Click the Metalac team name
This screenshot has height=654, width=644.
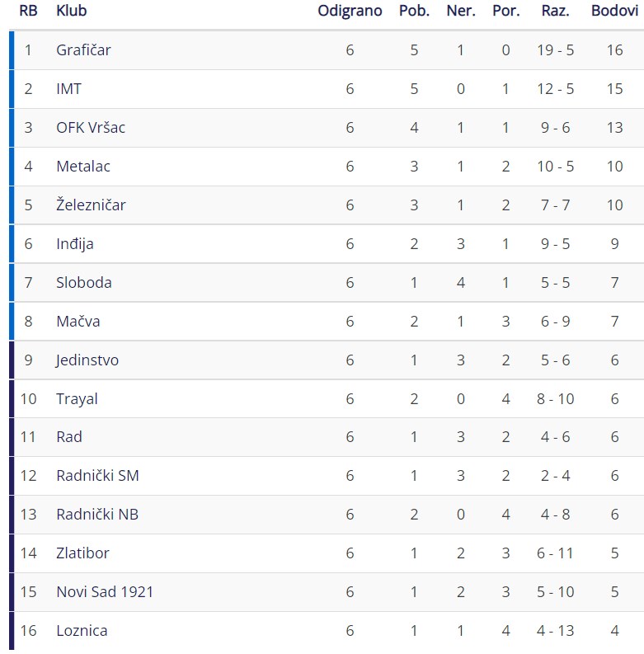click(83, 167)
